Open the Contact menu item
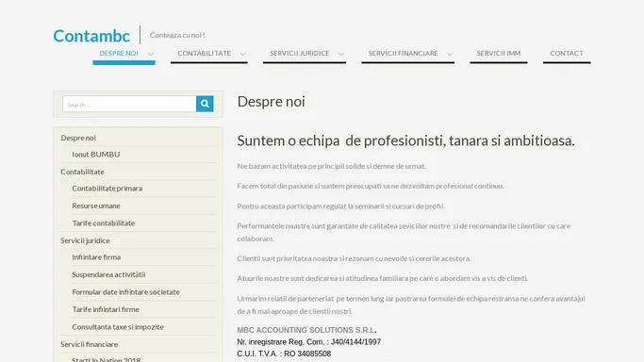Screen dimensions: 644x362 point(567,54)
